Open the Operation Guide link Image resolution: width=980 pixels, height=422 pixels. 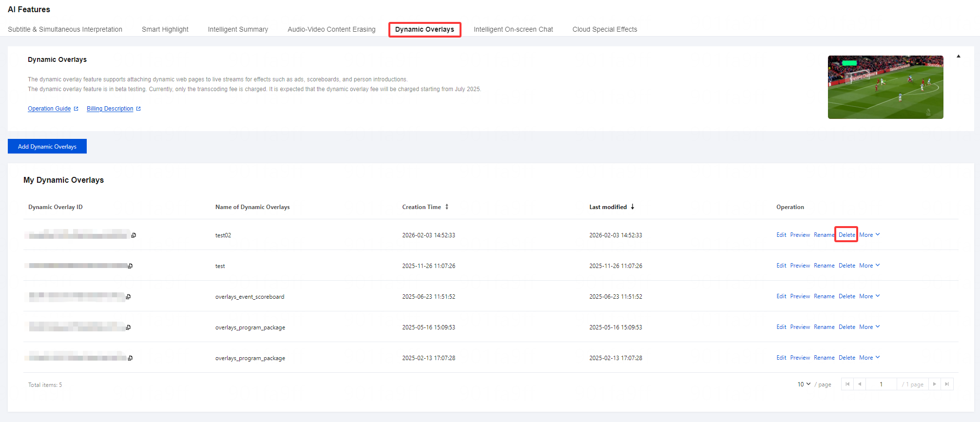[x=49, y=109]
